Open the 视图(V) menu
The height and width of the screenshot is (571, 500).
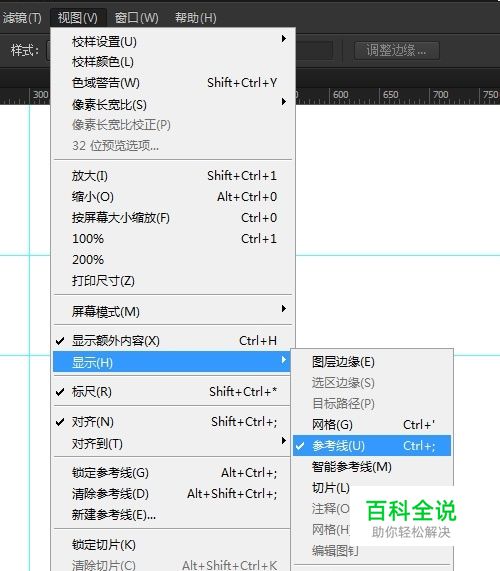(x=78, y=17)
